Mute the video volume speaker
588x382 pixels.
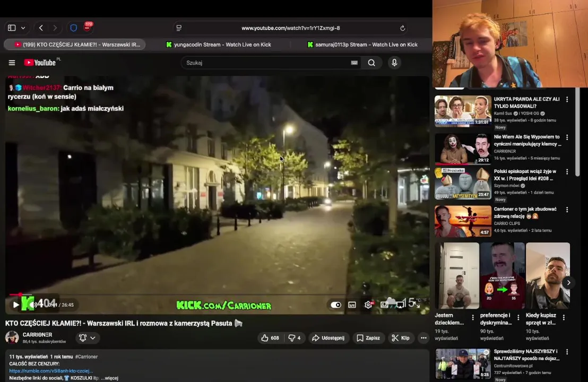click(x=33, y=305)
